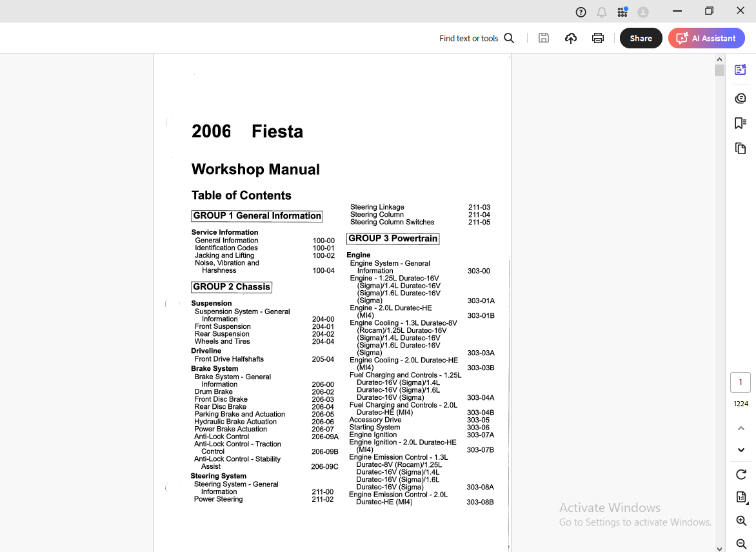This screenshot has width=756, height=552.
Task: Click the total page count 1224
Action: [741, 404]
